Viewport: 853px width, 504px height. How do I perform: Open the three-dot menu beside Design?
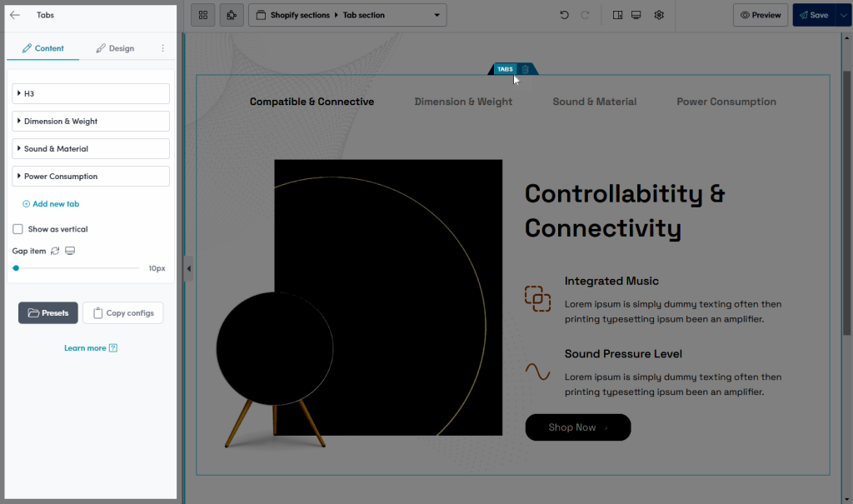coord(162,48)
